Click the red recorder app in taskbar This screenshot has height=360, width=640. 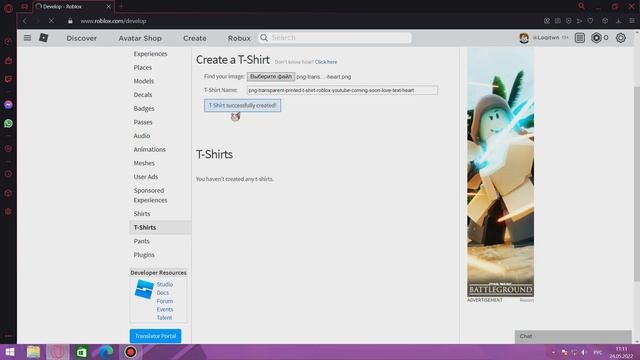[x=130, y=352]
